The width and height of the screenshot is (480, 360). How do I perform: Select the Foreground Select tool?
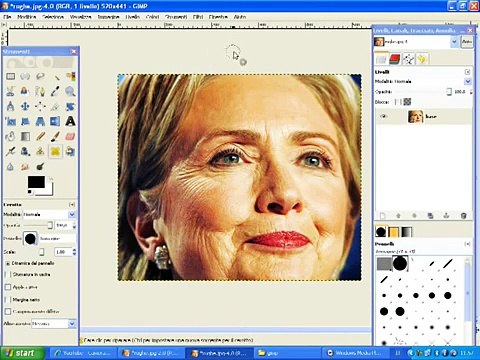pos(25,91)
